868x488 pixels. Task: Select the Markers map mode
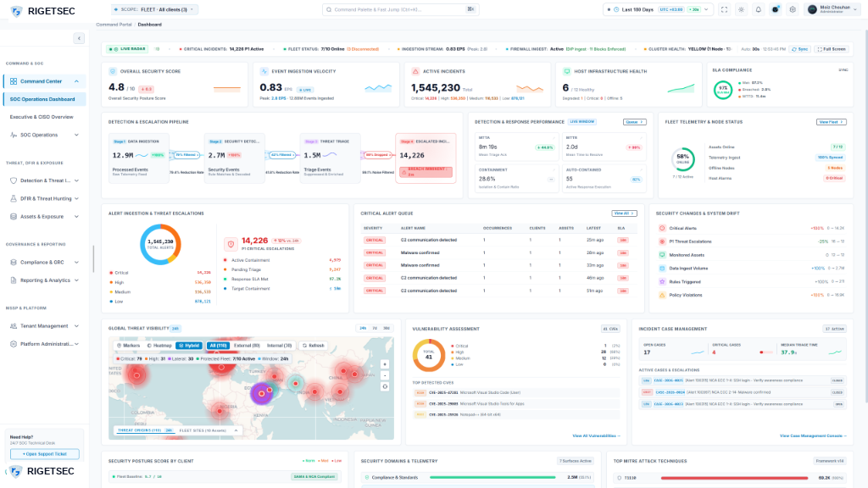(128, 346)
